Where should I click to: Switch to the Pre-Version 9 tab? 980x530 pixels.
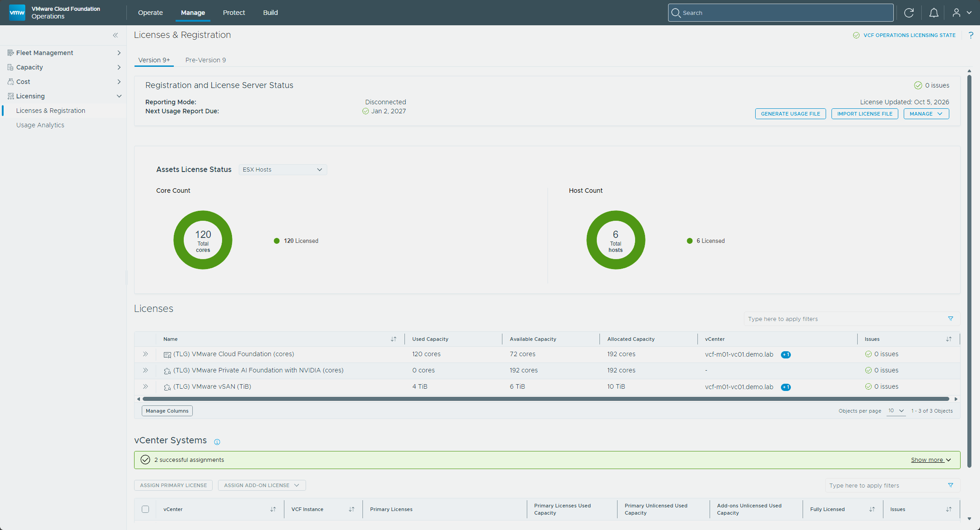pos(205,60)
